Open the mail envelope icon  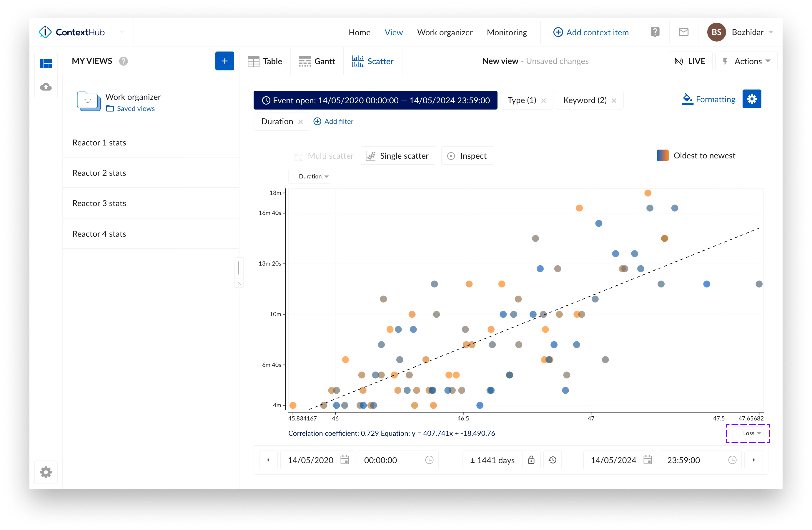point(683,32)
